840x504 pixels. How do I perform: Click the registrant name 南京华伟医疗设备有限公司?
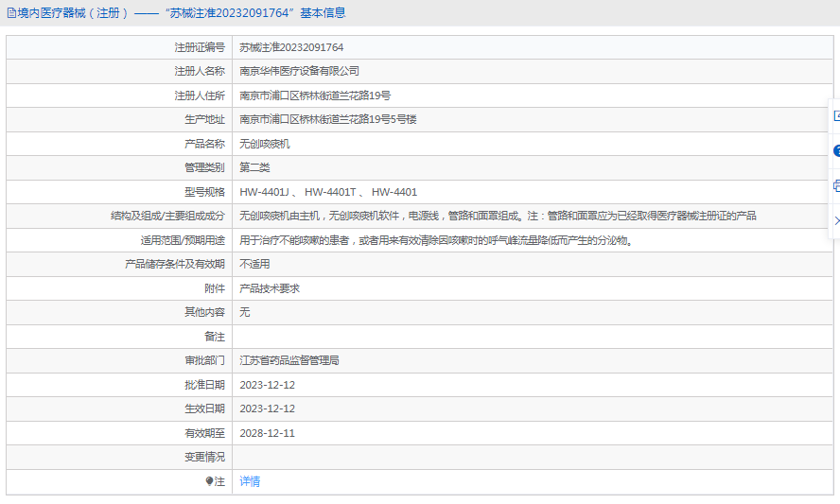tap(299, 71)
